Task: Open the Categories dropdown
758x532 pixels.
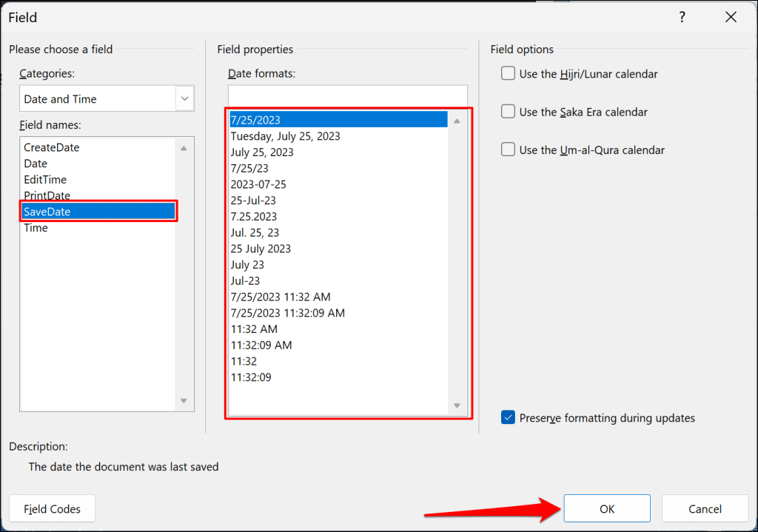Action: tap(184, 98)
